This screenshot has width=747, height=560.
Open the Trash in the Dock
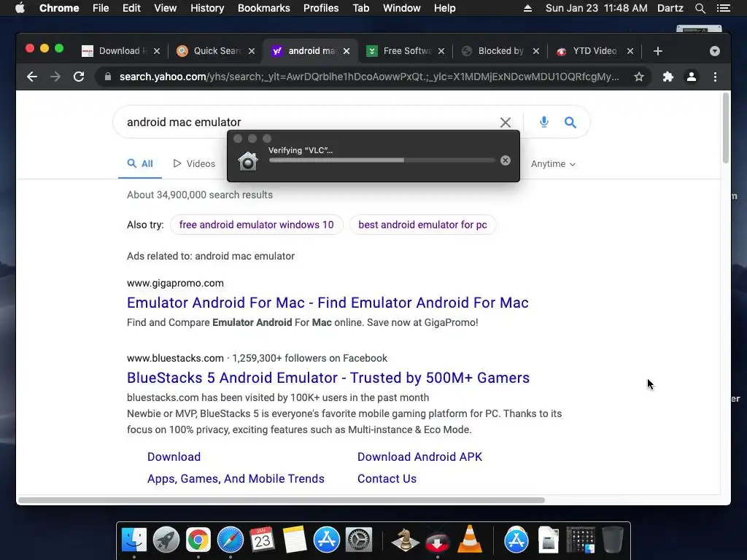612,540
